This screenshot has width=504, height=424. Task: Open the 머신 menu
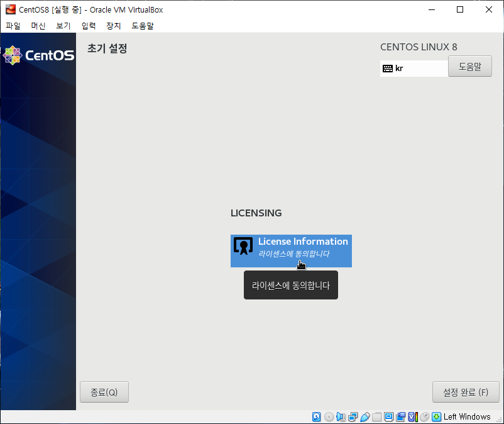pyautogui.click(x=38, y=26)
